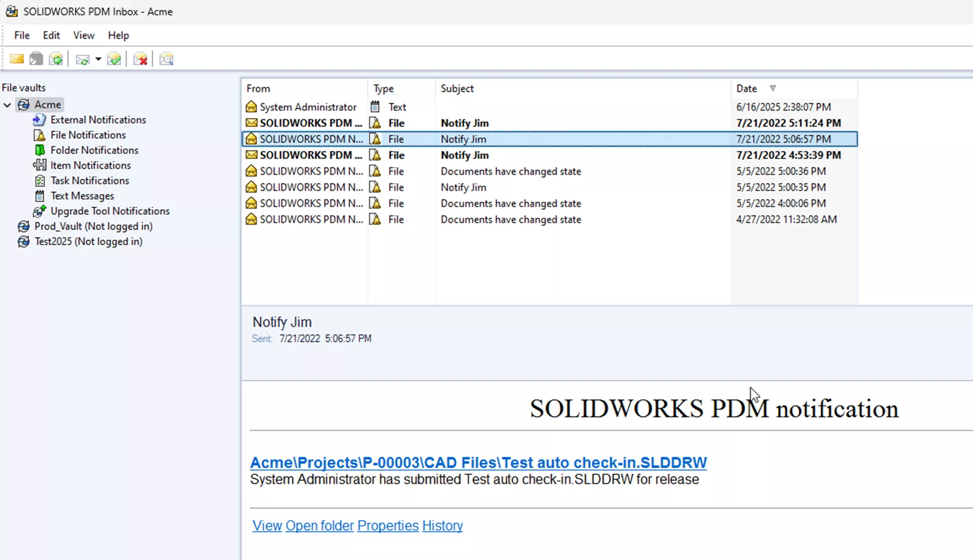Sort messages by Subject column header
973x560 pixels.
[583, 89]
